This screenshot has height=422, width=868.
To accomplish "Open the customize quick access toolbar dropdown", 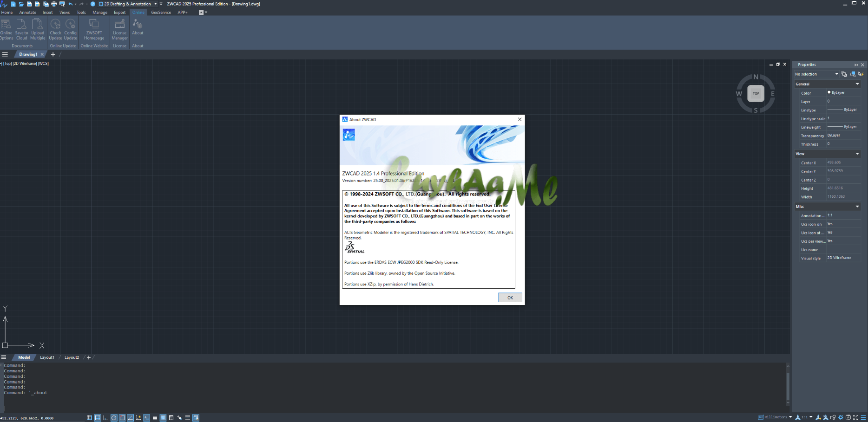I will 161,4.
